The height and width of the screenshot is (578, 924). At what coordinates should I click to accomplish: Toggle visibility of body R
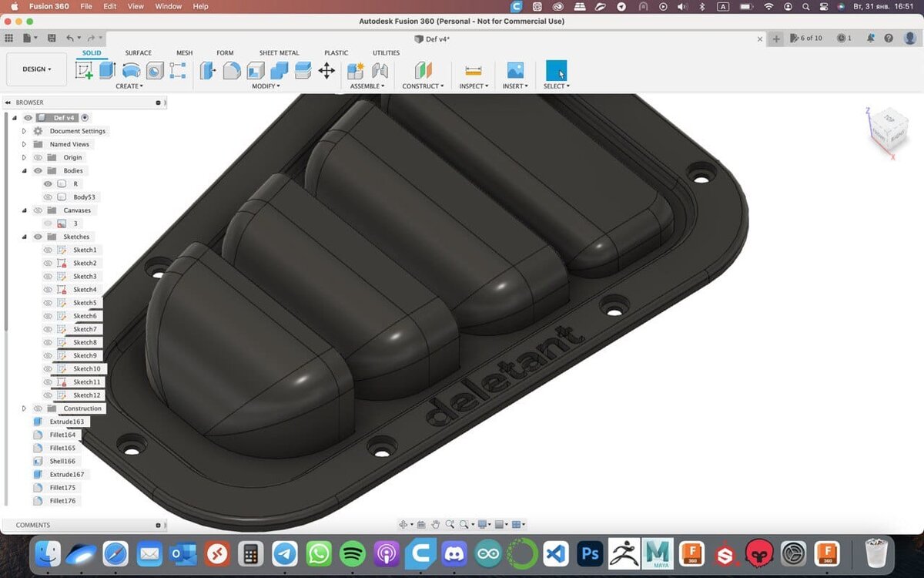click(49, 184)
